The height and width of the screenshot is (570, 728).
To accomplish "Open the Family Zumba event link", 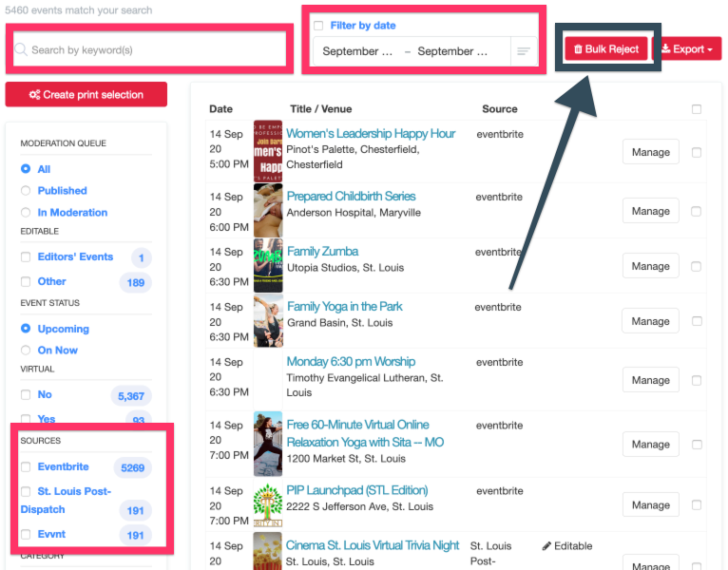I will pos(323,251).
